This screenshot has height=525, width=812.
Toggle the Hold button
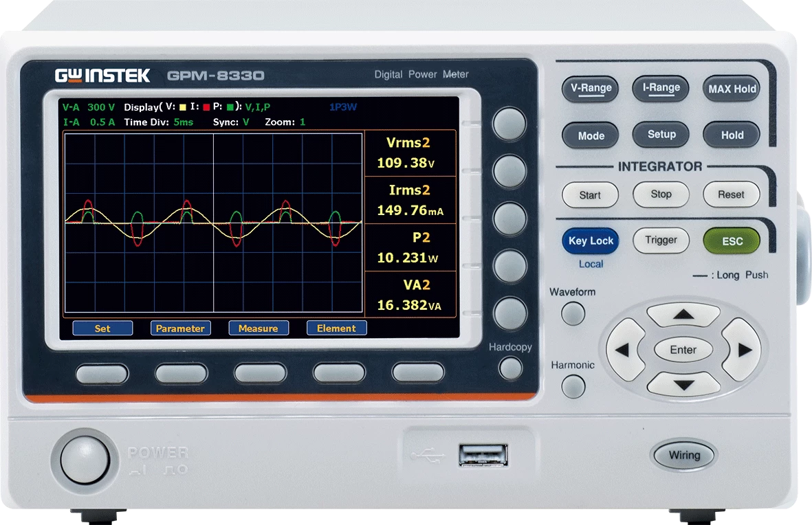click(x=732, y=135)
